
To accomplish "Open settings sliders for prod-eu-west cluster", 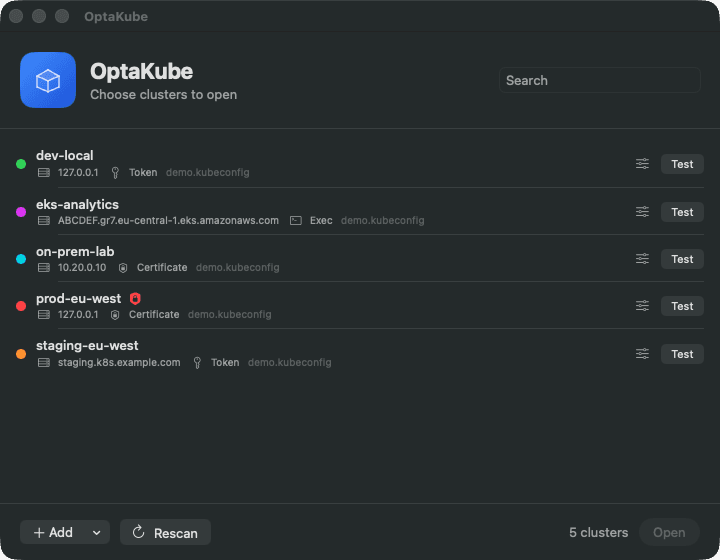I will pos(642,306).
